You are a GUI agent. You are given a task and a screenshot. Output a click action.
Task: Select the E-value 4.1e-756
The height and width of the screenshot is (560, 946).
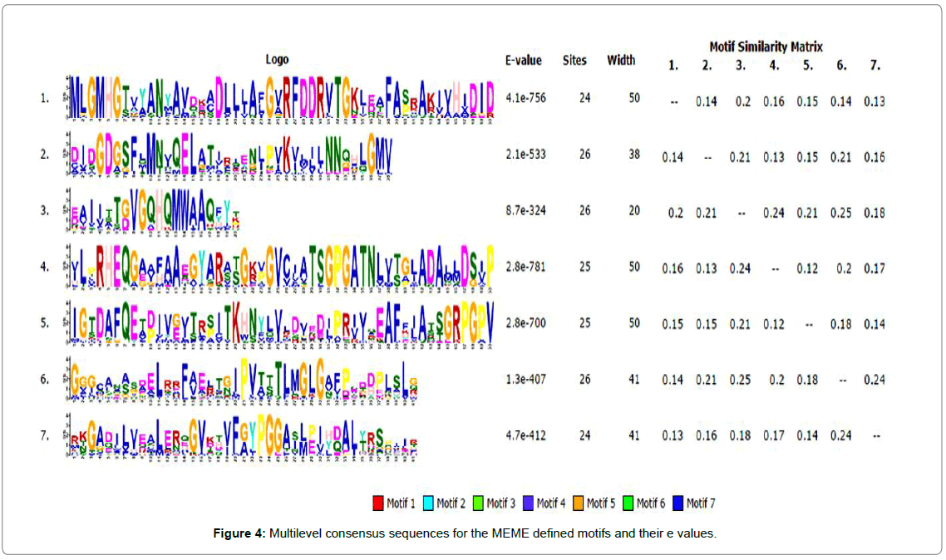526,99
